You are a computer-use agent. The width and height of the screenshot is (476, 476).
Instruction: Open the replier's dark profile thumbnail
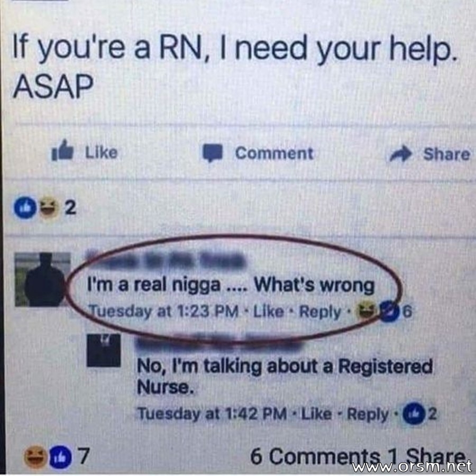pos(104,350)
